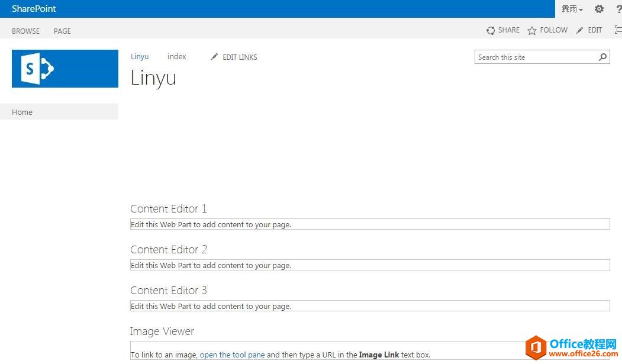Select the Content Editor 3 web part body
Viewport: 622px width, 364px height.
tap(369, 306)
